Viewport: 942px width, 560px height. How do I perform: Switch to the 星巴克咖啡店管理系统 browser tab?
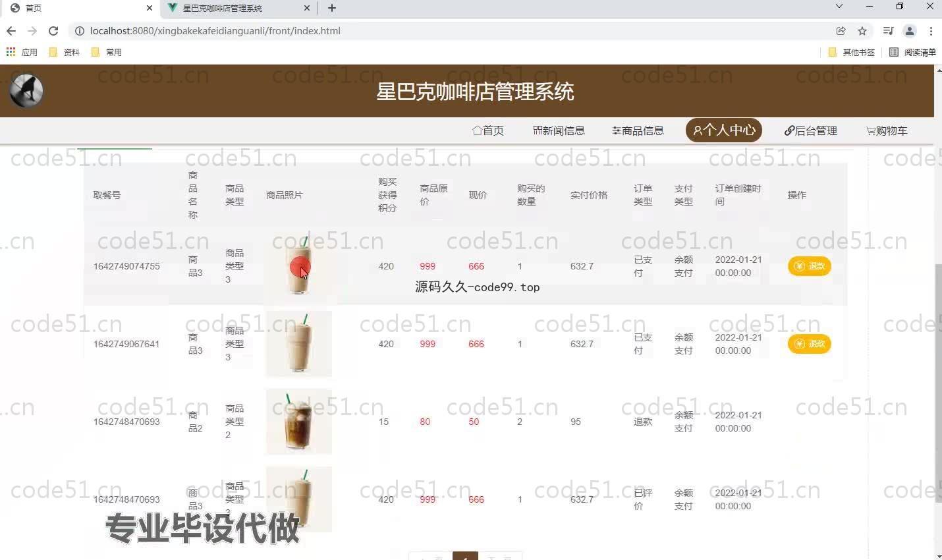tap(238, 9)
